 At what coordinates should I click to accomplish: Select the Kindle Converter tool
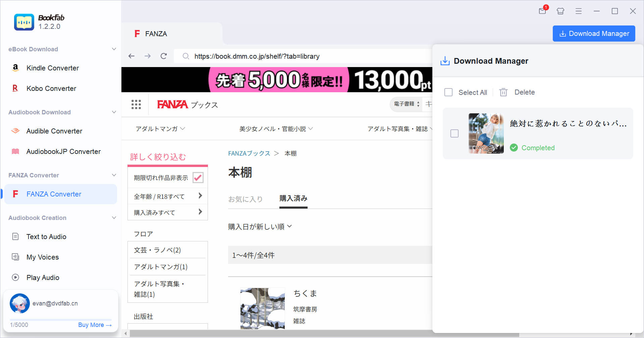[x=53, y=68]
